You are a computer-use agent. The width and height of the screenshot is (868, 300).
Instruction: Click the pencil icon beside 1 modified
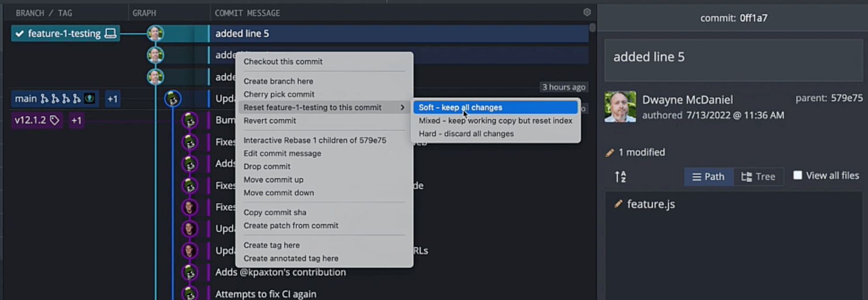coord(610,152)
